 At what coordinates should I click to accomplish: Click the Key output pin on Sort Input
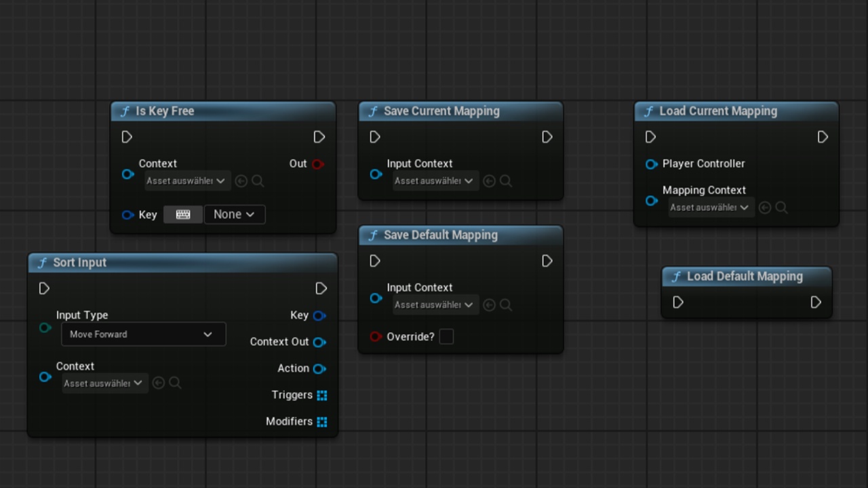(319, 315)
